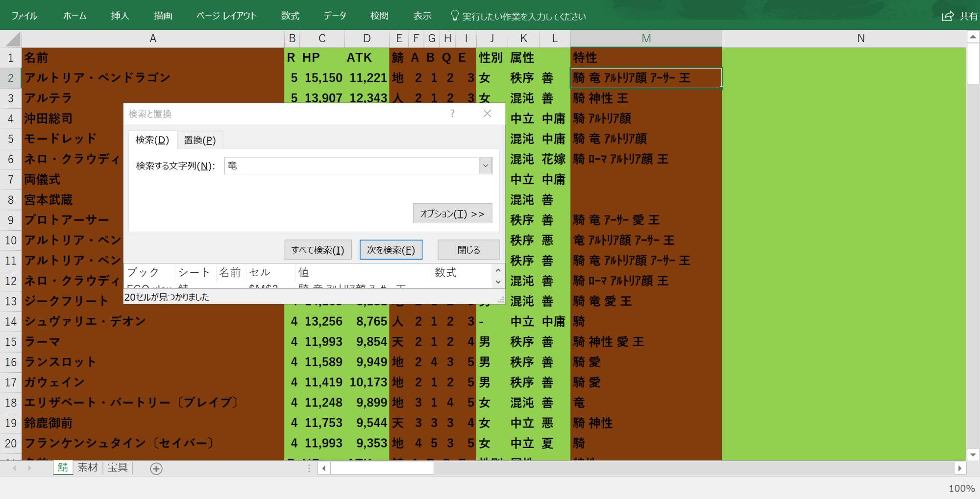The width and height of the screenshot is (980, 499).
Task: Click the 閉じる button
Action: [x=468, y=250]
